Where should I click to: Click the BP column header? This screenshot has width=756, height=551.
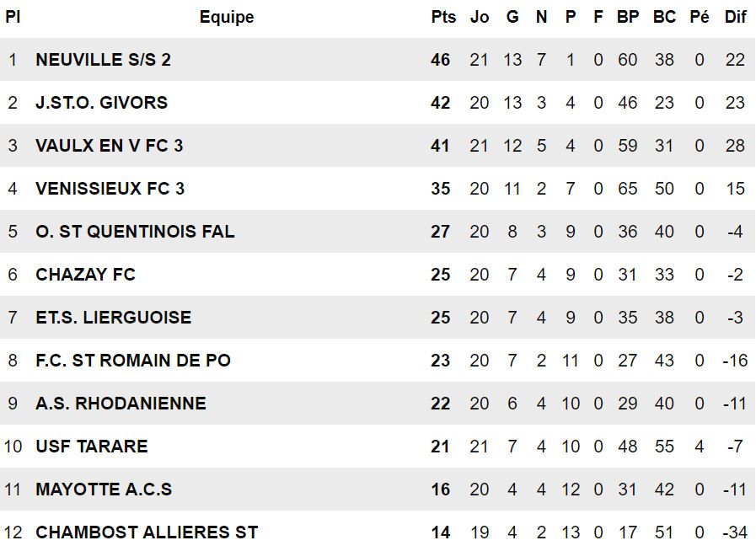(x=628, y=17)
